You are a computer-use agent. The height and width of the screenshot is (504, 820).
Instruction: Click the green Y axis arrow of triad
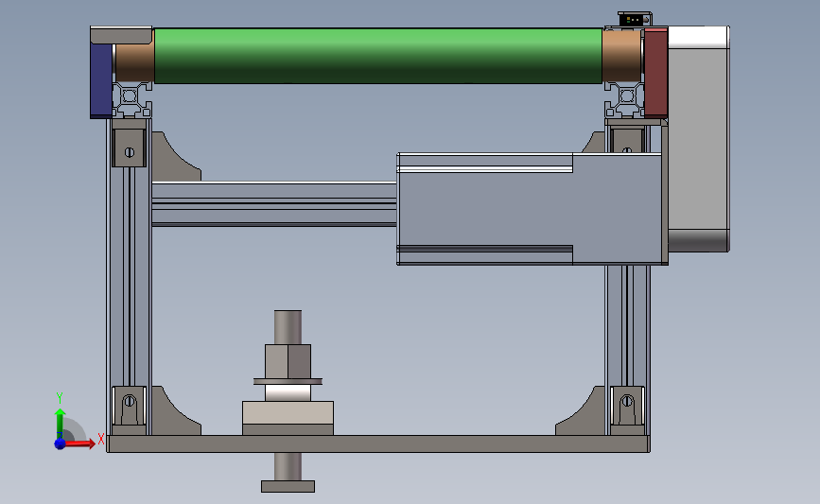point(60,425)
